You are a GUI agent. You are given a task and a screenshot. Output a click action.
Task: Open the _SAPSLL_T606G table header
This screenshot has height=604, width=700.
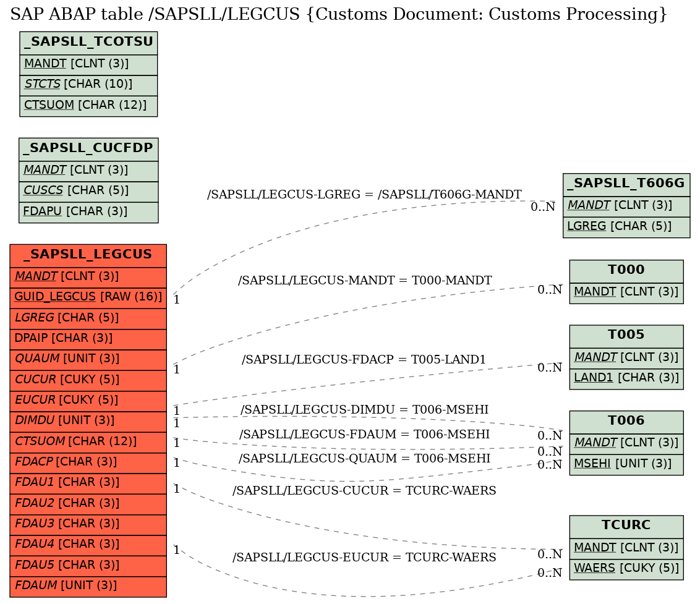[x=626, y=184]
